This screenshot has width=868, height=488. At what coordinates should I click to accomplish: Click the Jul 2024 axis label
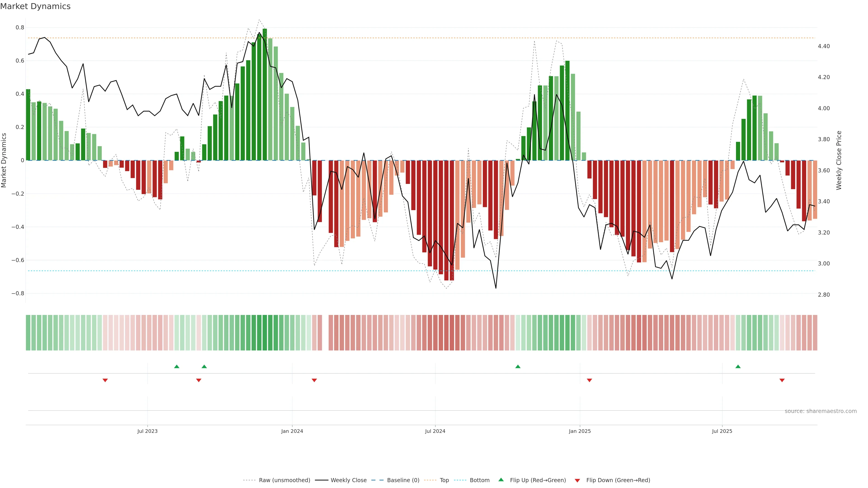[435, 431]
